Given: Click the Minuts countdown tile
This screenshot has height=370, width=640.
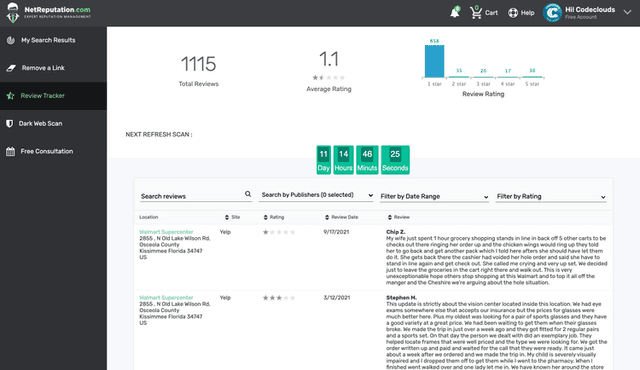Looking at the screenshot, I should [367, 160].
